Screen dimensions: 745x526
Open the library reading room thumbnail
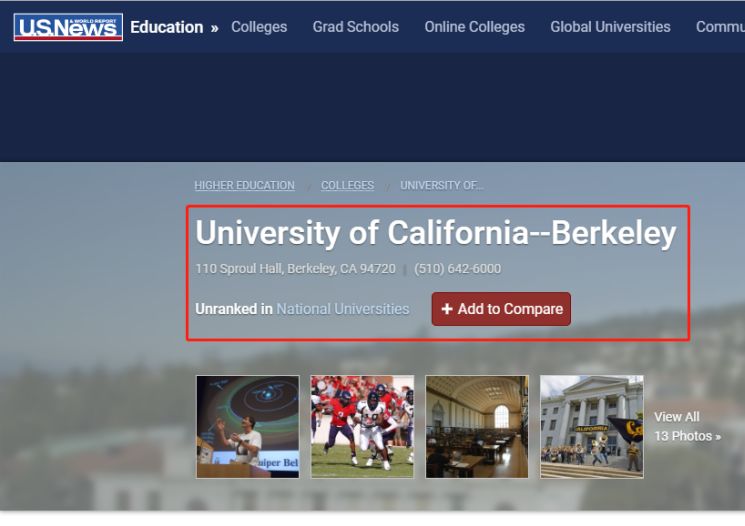[x=477, y=427]
